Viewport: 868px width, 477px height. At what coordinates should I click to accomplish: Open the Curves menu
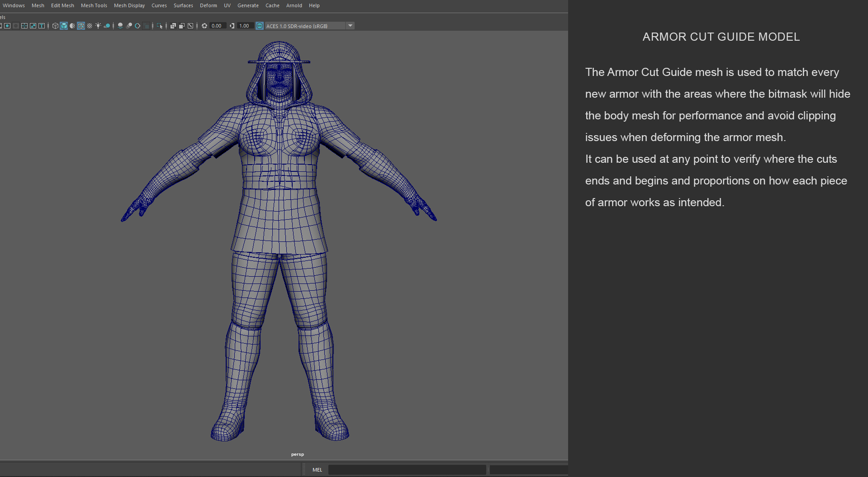(x=159, y=5)
